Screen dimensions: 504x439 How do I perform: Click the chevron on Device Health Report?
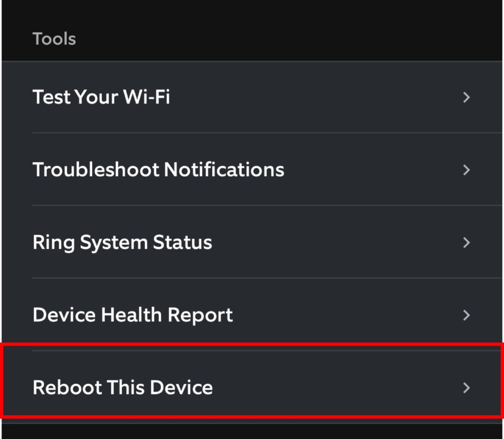[466, 315]
